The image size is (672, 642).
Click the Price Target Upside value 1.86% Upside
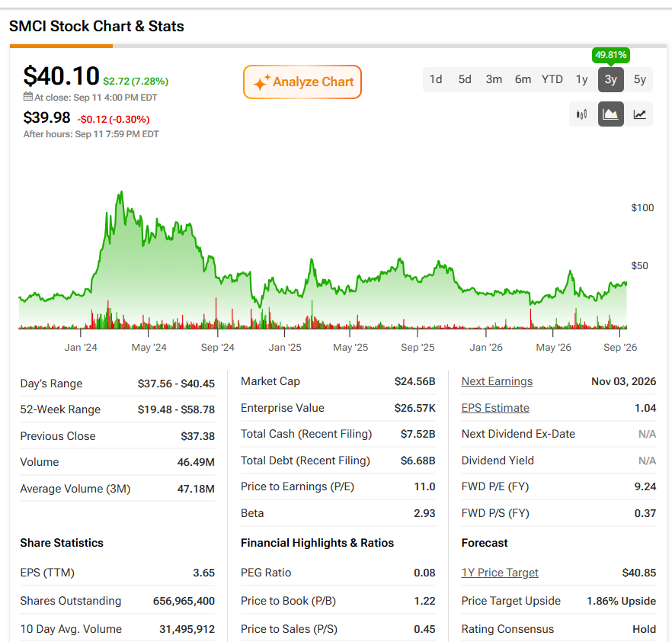click(622, 601)
